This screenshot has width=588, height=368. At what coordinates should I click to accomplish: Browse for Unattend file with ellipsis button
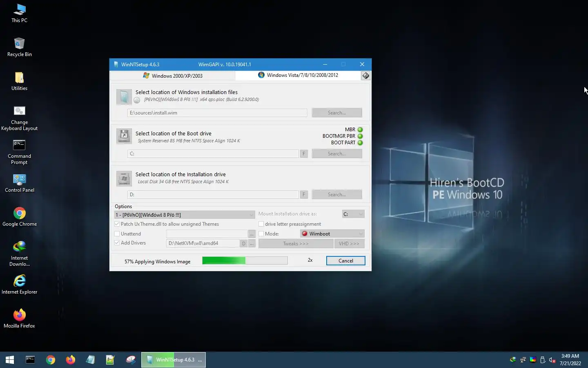(x=252, y=234)
